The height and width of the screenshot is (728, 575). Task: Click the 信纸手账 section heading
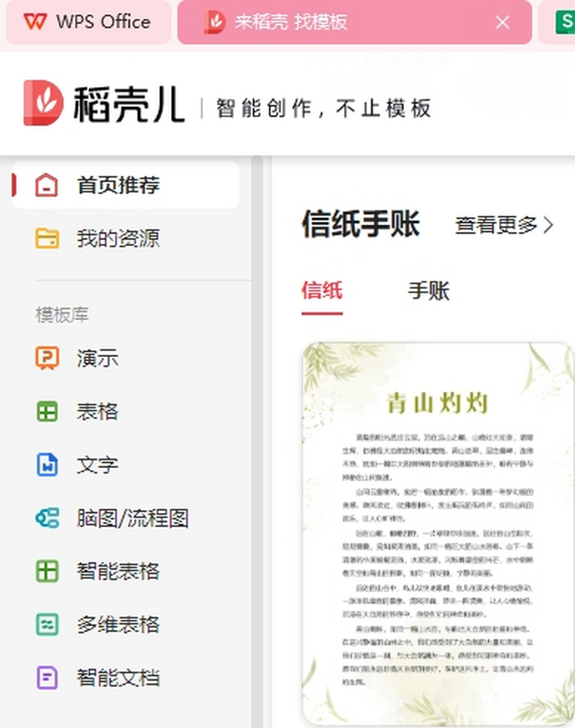click(x=360, y=225)
